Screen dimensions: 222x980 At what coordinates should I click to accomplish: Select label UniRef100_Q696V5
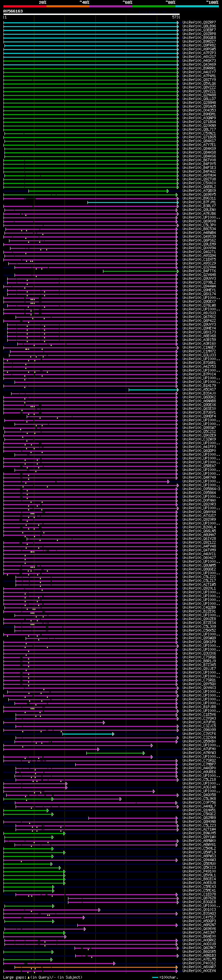(x=199, y=194)
